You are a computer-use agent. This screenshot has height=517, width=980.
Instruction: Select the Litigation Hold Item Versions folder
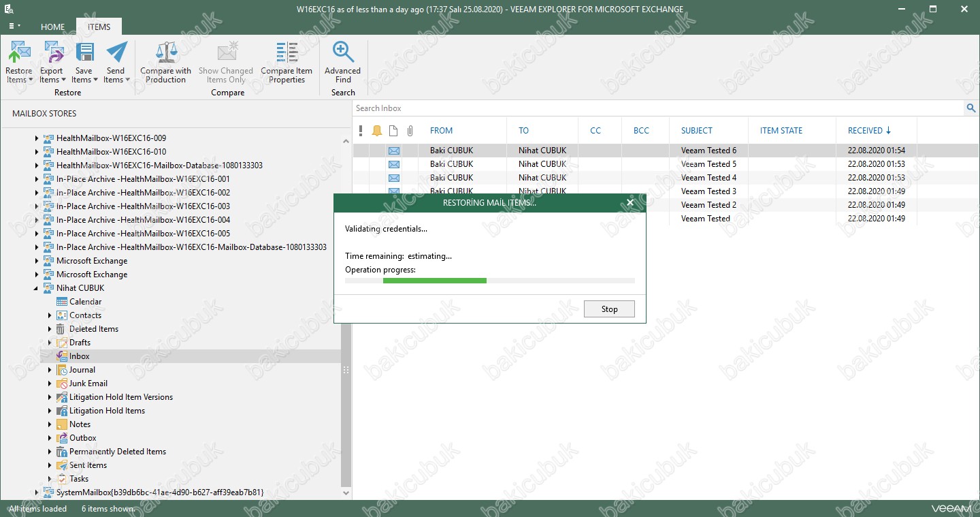click(121, 397)
